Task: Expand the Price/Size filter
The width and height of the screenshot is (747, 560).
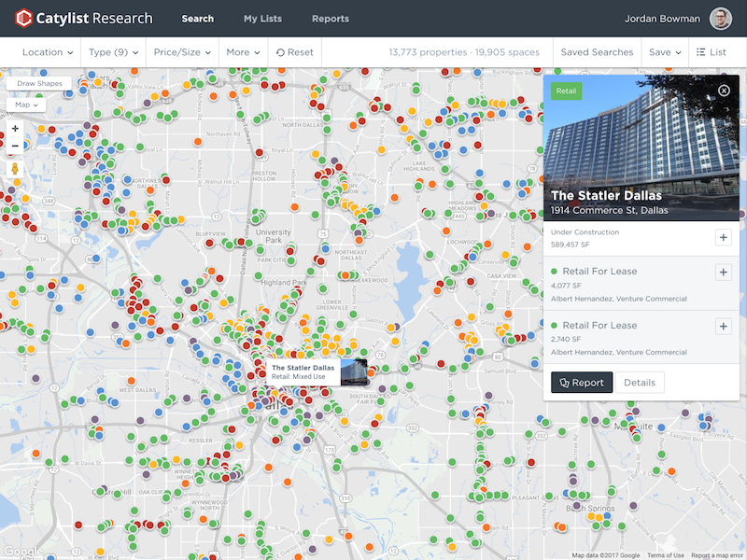Action: 183,52
